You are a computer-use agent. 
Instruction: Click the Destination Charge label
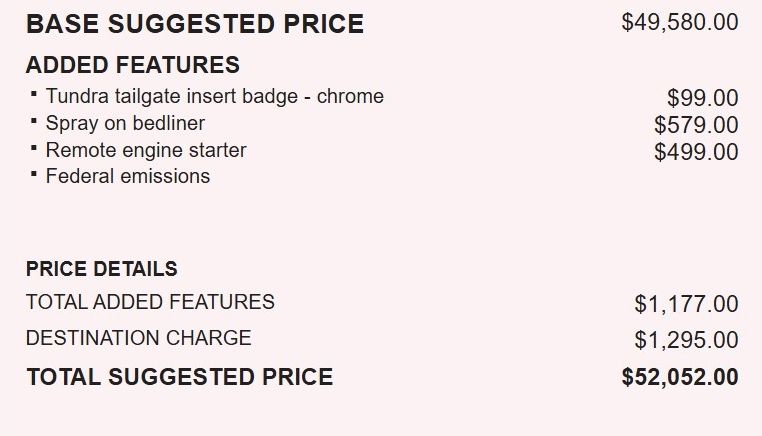tap(138, 338)
